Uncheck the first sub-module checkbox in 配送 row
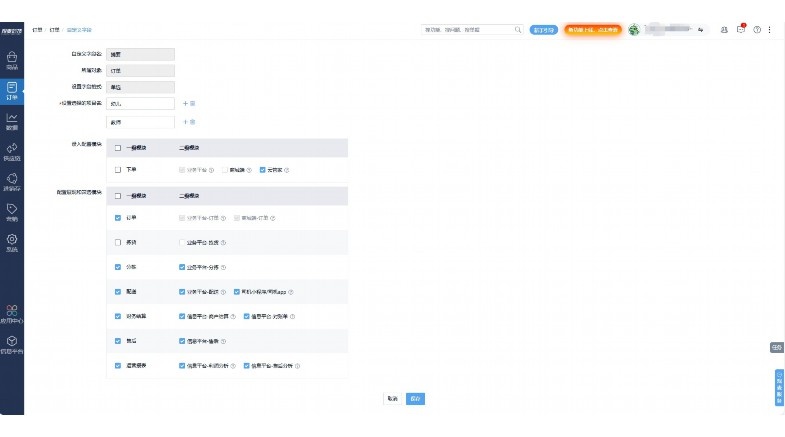785x437 pixels. tap(182, 291)
